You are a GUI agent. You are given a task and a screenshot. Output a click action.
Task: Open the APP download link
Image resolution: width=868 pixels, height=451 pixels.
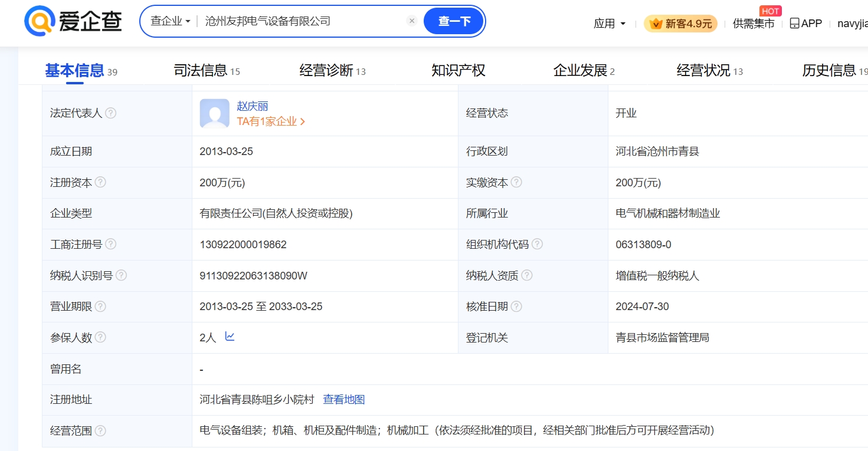pos(806,24)
